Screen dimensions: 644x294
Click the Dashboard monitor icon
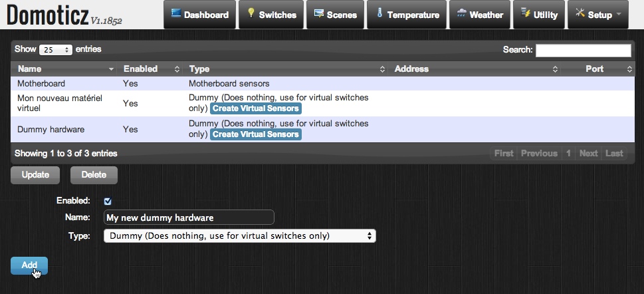[x=176, y=13]
